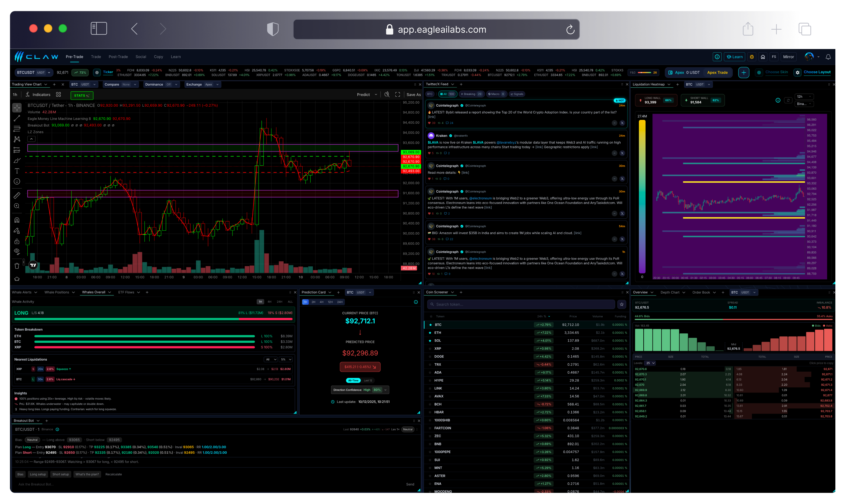This screenshot has width=847, height=504.
Task: Click the Apex Trade button
Action: pos(717,72)
